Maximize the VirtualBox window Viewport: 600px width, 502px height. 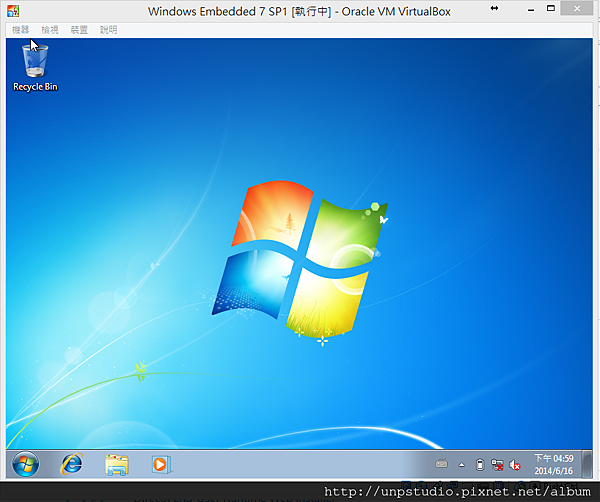click(x=551, y=8)
